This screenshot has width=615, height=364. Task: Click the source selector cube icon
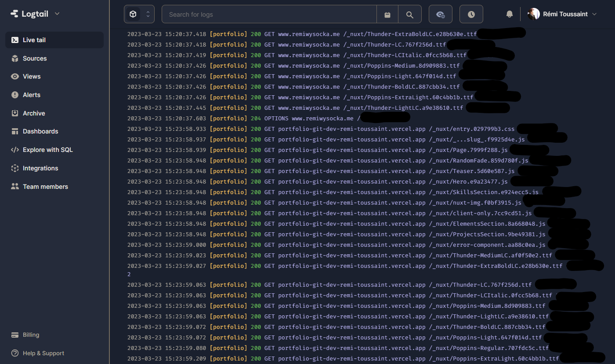133,14
